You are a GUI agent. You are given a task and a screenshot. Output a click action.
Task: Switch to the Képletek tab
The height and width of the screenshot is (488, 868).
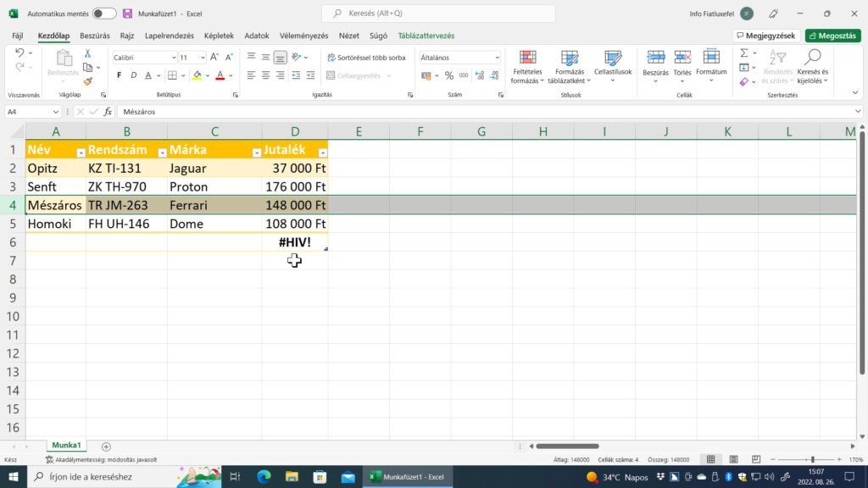219,36
